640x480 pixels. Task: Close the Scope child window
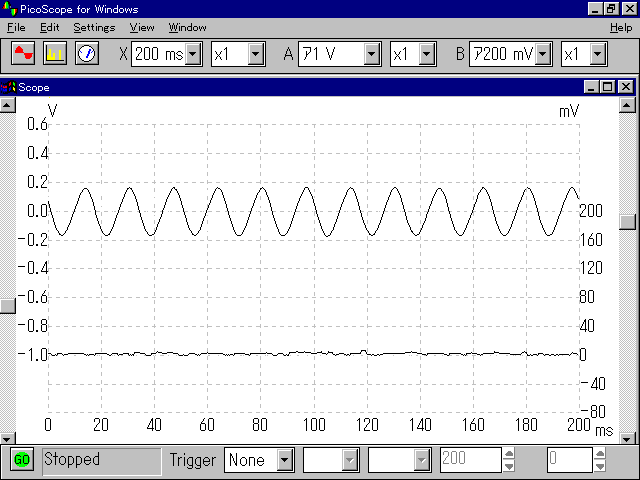point(626,87)
